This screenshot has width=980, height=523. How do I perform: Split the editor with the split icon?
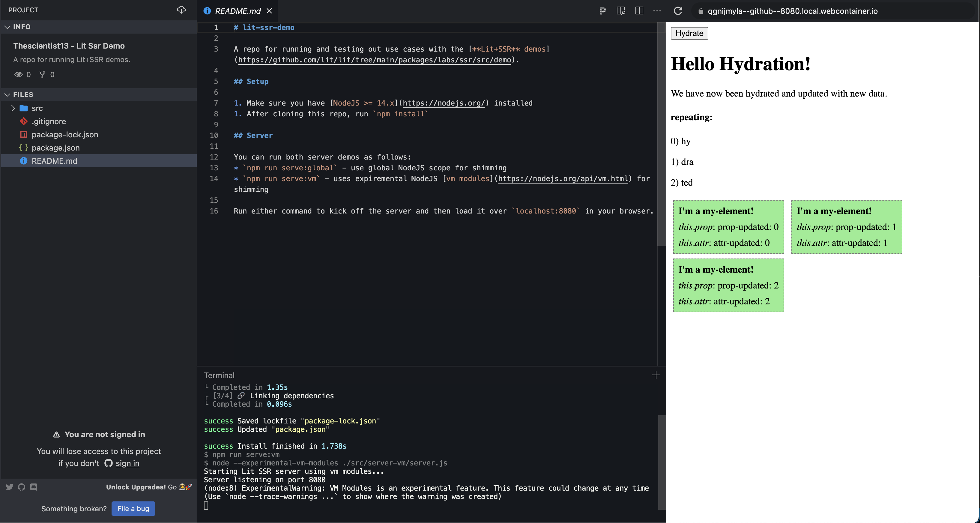(x=639, y=11)
